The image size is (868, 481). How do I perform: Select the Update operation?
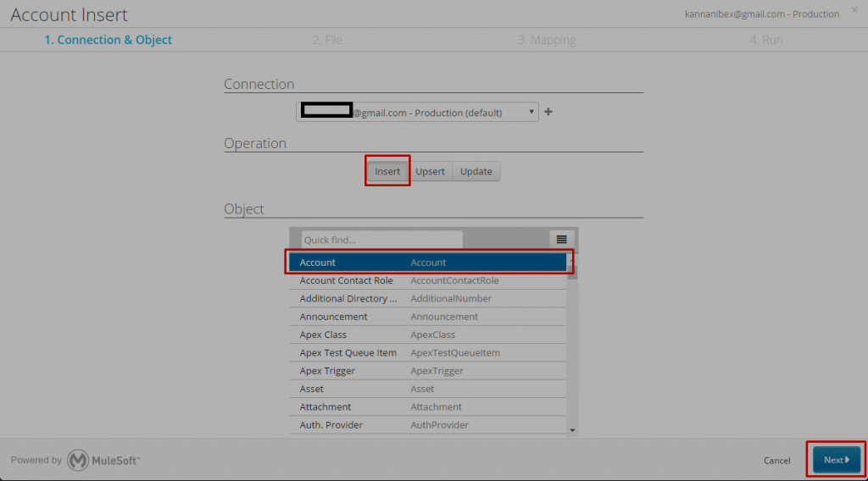(476, 171)
